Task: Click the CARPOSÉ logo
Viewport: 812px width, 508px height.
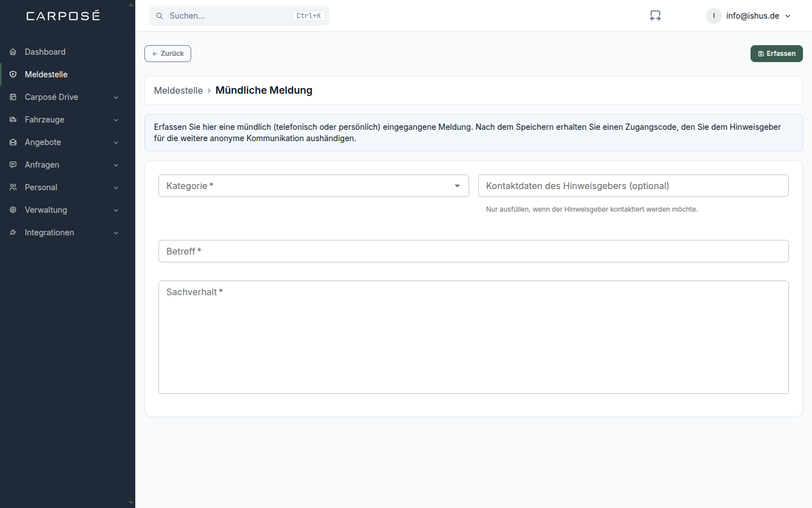Action: (63, 15)
